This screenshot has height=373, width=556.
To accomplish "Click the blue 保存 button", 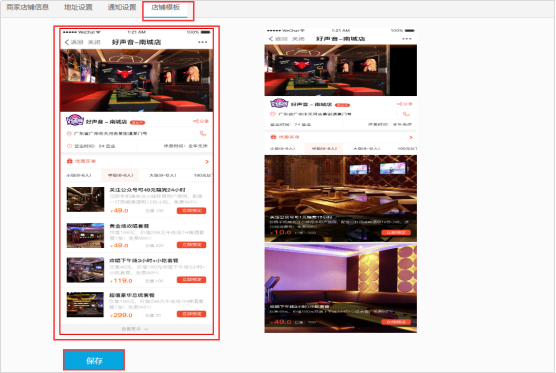I will coord(94,361).
